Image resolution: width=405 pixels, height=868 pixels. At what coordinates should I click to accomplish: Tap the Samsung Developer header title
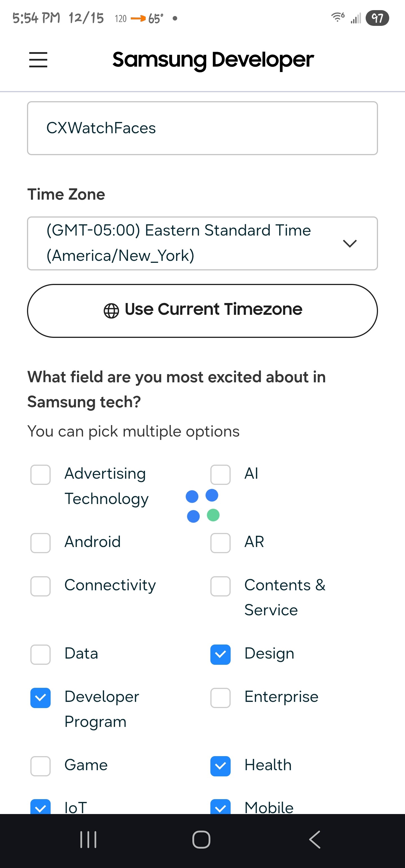coord(213,60)
